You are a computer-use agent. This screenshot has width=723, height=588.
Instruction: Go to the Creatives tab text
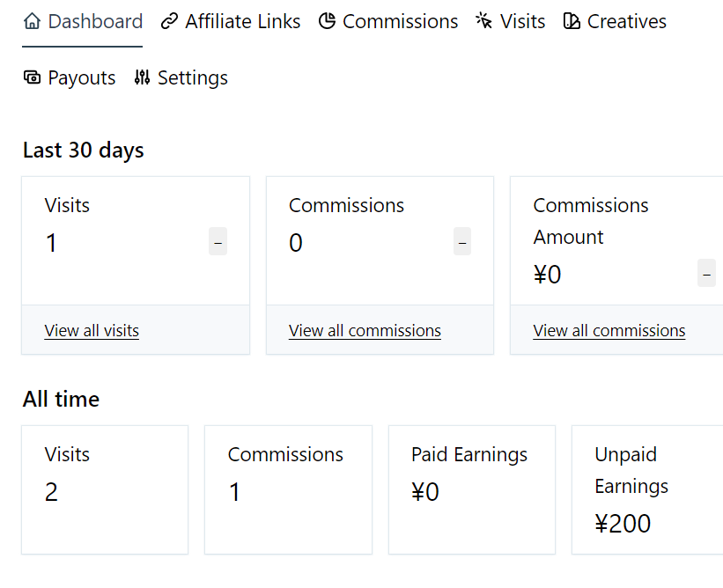[x=626, y=21]
